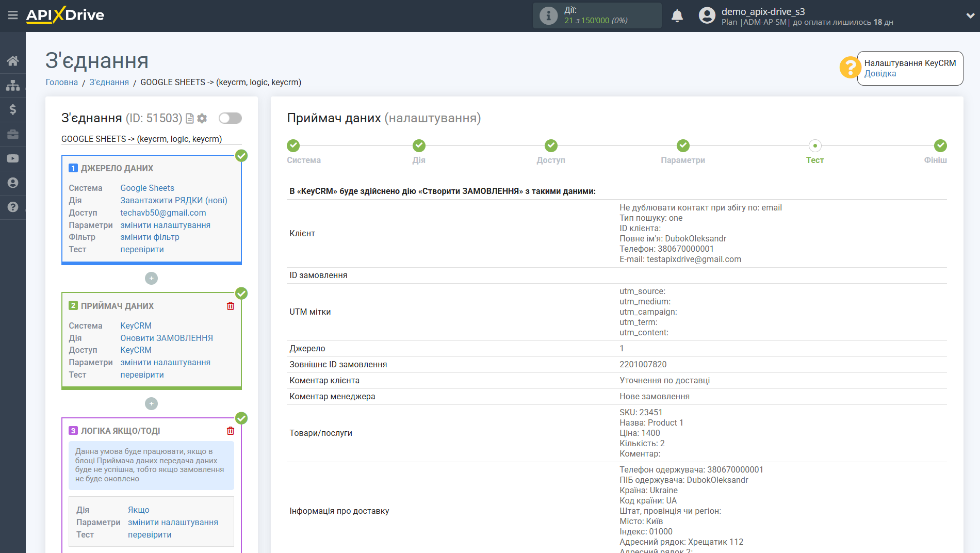Click the ДЖЕРЕЛО ДАНИХ block header
980x553 pixels.
pyautogui.click(x=117, y=168)
